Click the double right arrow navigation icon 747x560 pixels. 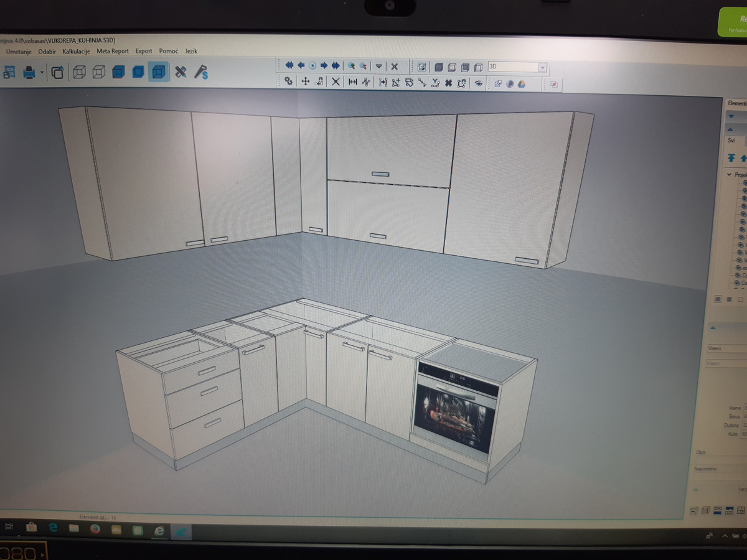point(336,65)
